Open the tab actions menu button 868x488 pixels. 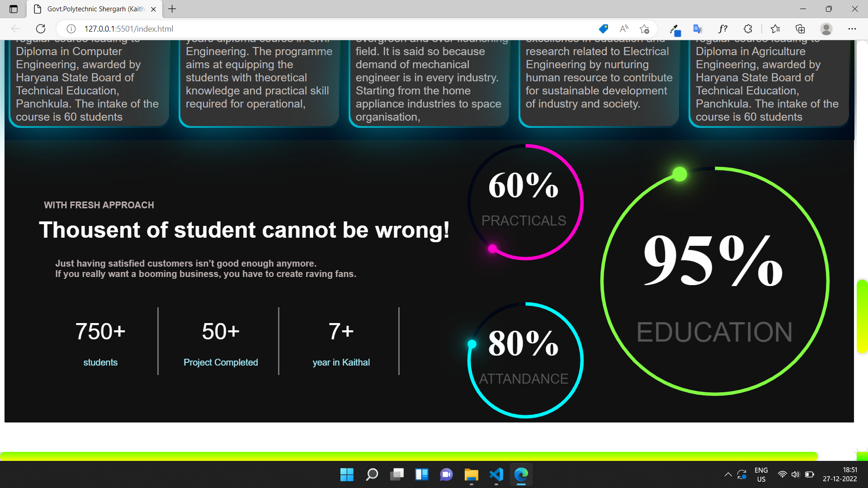(x=14, y=9)
